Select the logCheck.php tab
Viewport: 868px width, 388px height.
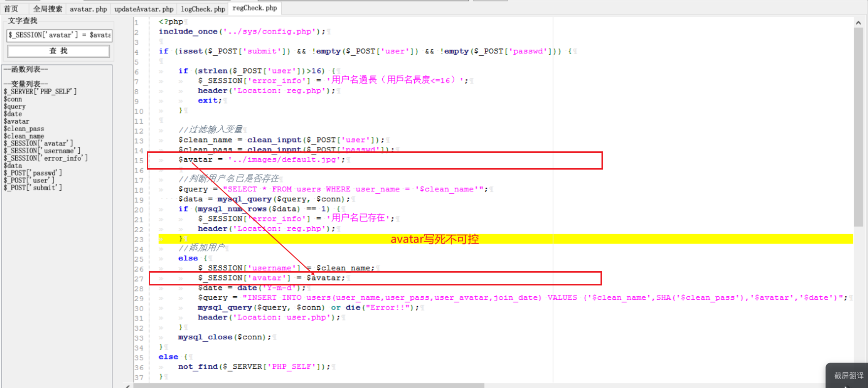203,9
